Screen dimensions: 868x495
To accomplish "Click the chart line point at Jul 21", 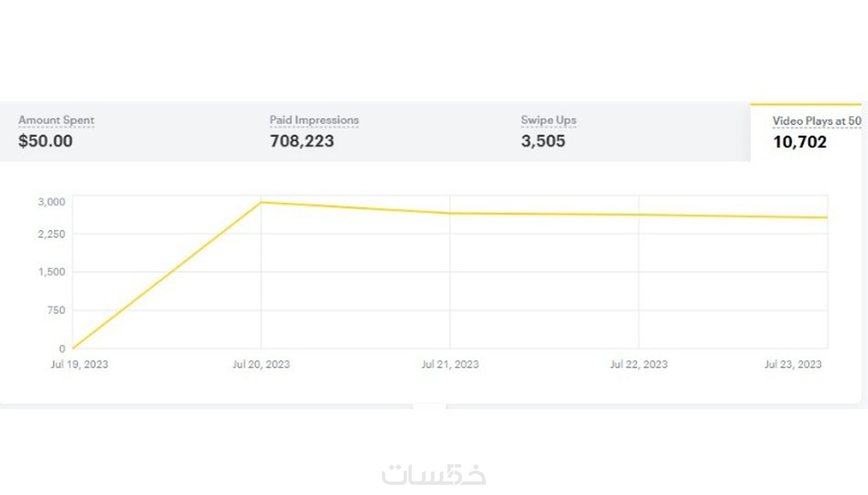I will (x=450, y=213).
